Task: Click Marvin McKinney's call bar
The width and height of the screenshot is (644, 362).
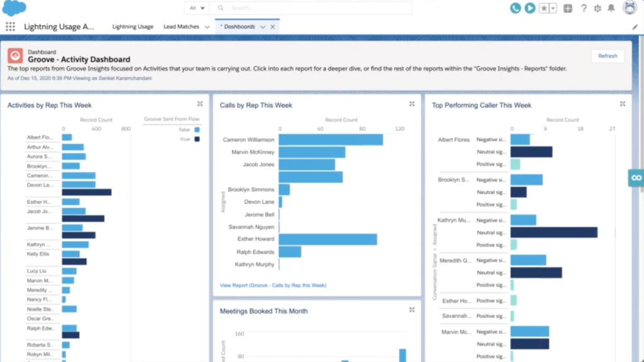Action: pos(312,152)
